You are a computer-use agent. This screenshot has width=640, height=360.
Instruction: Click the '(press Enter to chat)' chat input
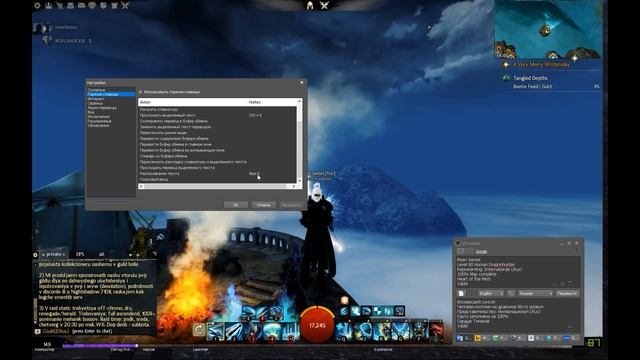[x=92, y=331]
